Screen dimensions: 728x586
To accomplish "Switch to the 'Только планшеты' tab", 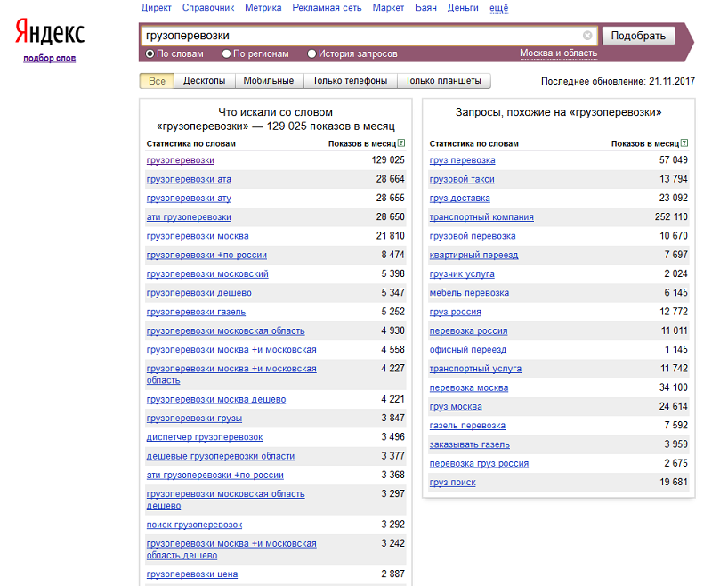I will click(x=443, y=81).
